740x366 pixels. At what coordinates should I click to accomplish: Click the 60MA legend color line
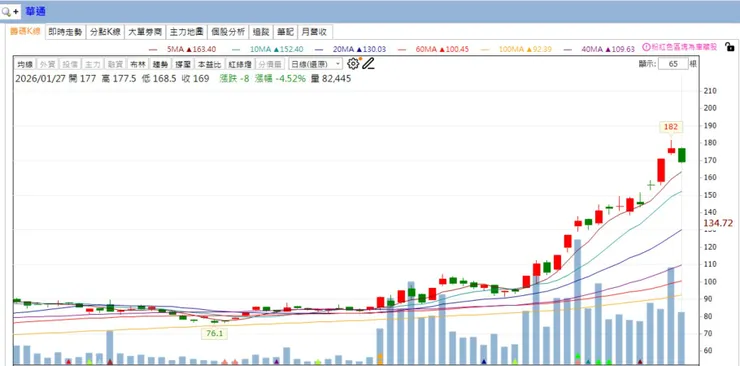pyautogui.click(x=402, y=49)
